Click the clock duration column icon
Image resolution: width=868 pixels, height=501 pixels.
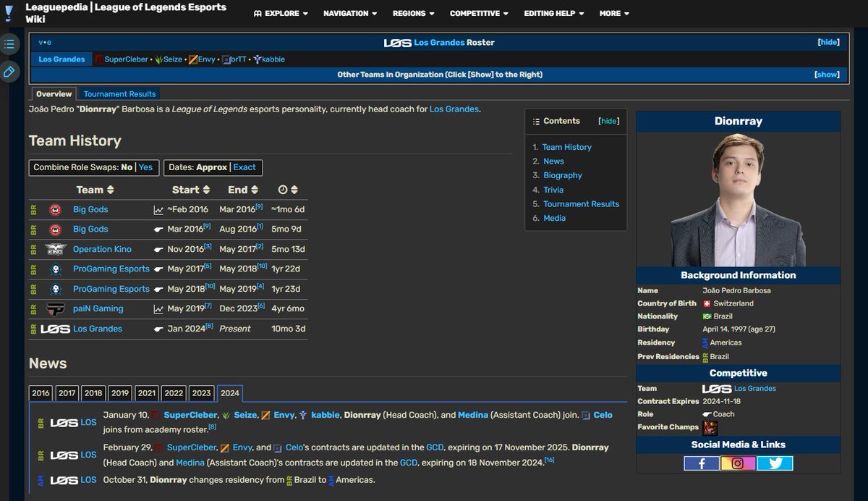click(283, 190)
